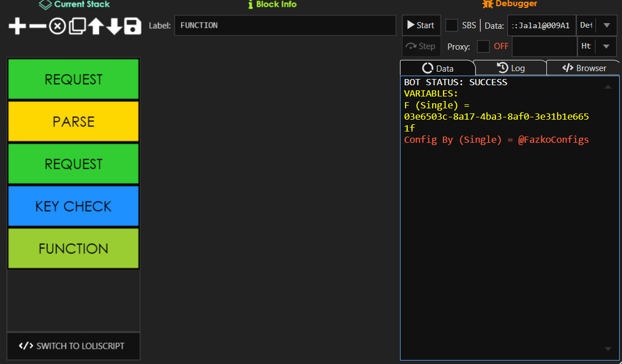Screen dimensions: 622x364
Task: Click the Debugger spider icon
Action: point(489,5)
